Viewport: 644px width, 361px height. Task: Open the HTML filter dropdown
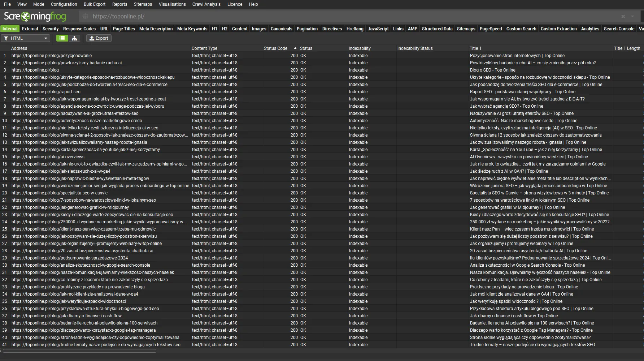point(26,38)
